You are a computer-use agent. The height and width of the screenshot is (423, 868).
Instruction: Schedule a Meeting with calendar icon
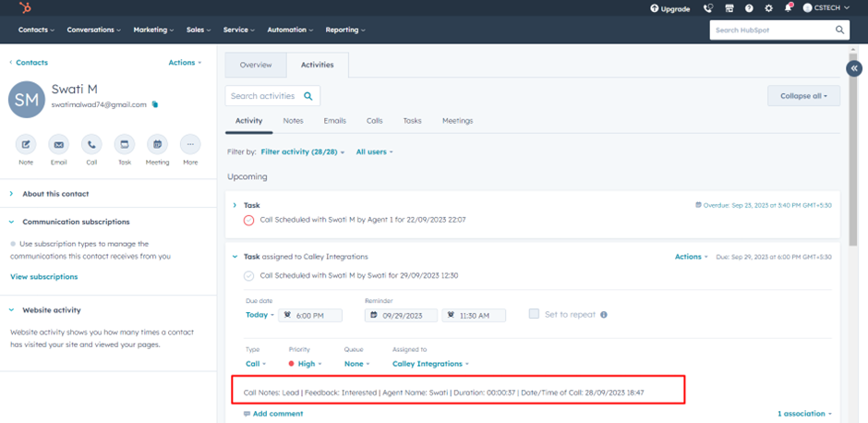pos(157,144)
